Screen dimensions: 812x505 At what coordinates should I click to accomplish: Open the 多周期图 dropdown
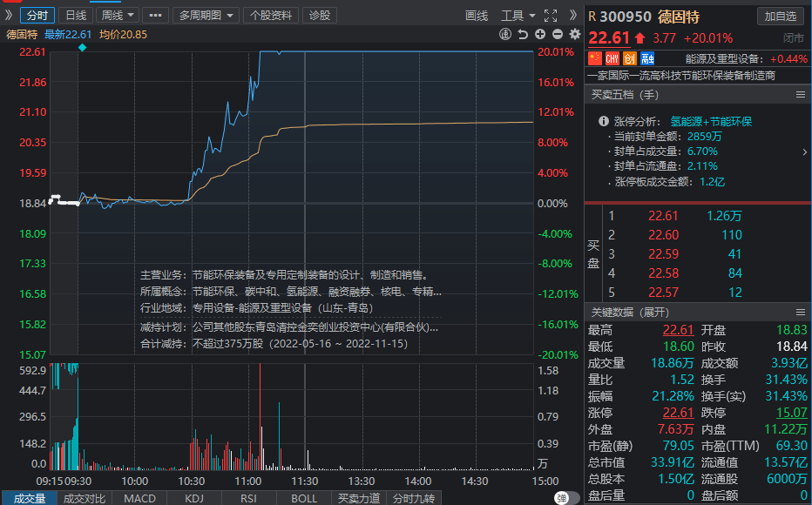[x=206, y=16]
